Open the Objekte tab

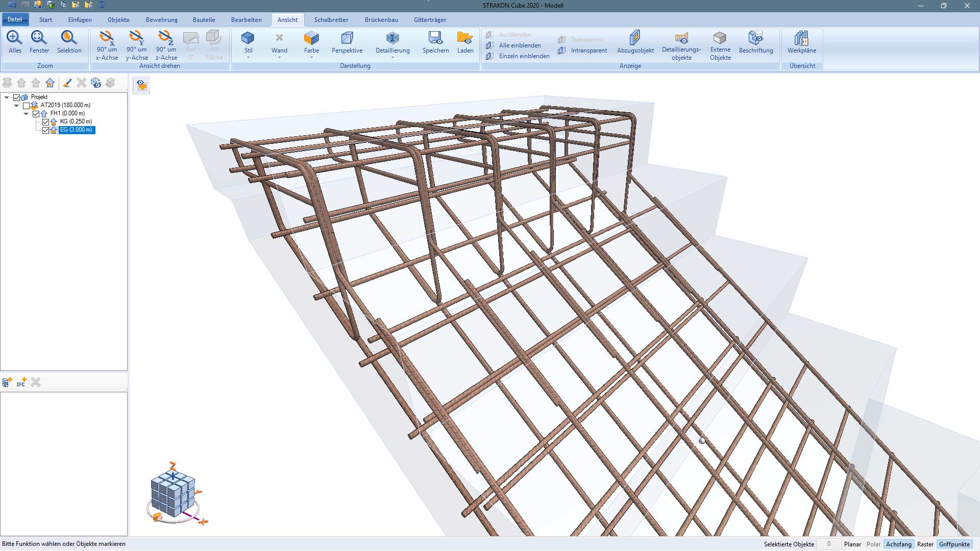(118, 20)
